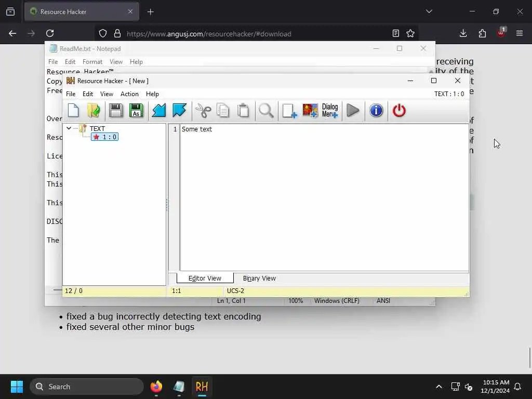Viewport: 532px width, 399px height.
Task: Click the Compile play arrow icon
Action: pos(353,111)
